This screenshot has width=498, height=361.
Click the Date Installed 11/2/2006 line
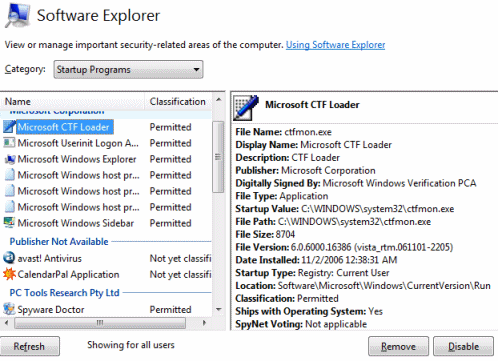click(316, 260)
